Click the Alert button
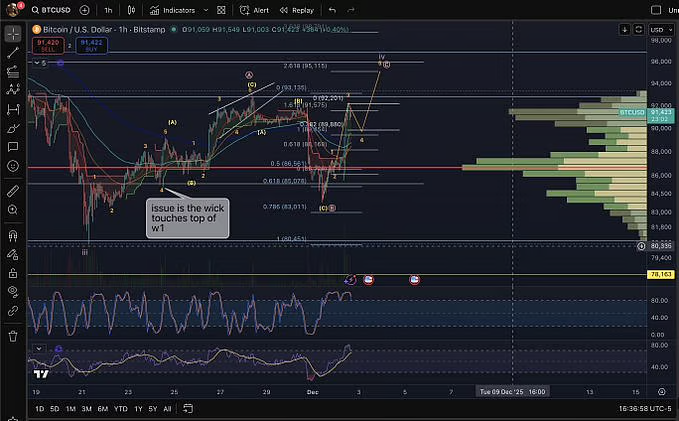 pyautogui.click(x=255, y=10)
